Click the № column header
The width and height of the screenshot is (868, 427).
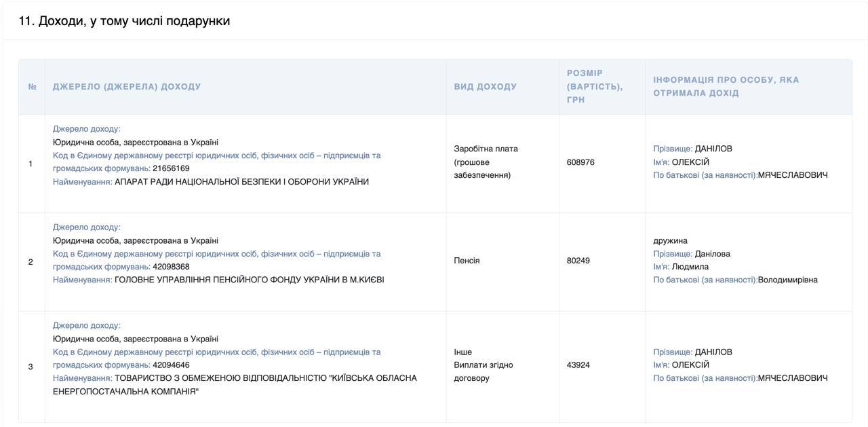(x=32, y=87)
